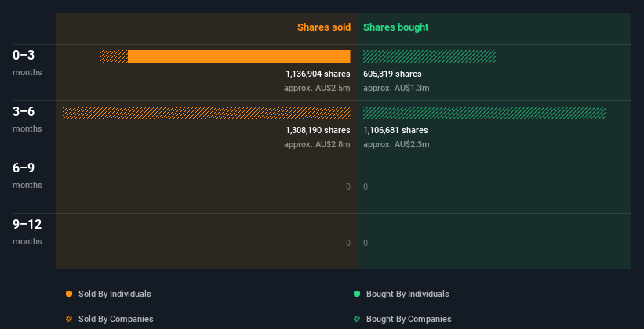Click the 1,106,681 shares bought value
This screenshot has width=644, height=329.
[395, 130]
